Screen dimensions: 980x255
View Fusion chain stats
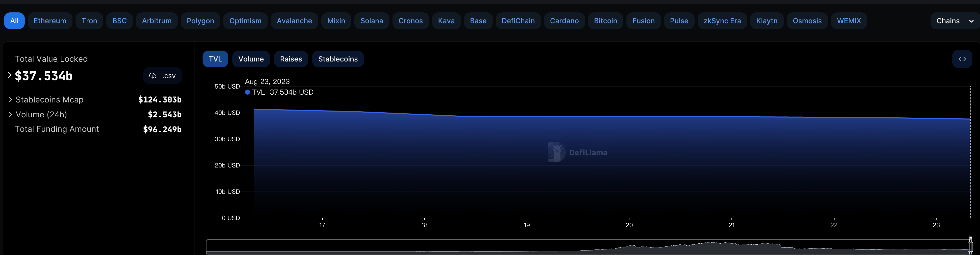tap(644, 20)
